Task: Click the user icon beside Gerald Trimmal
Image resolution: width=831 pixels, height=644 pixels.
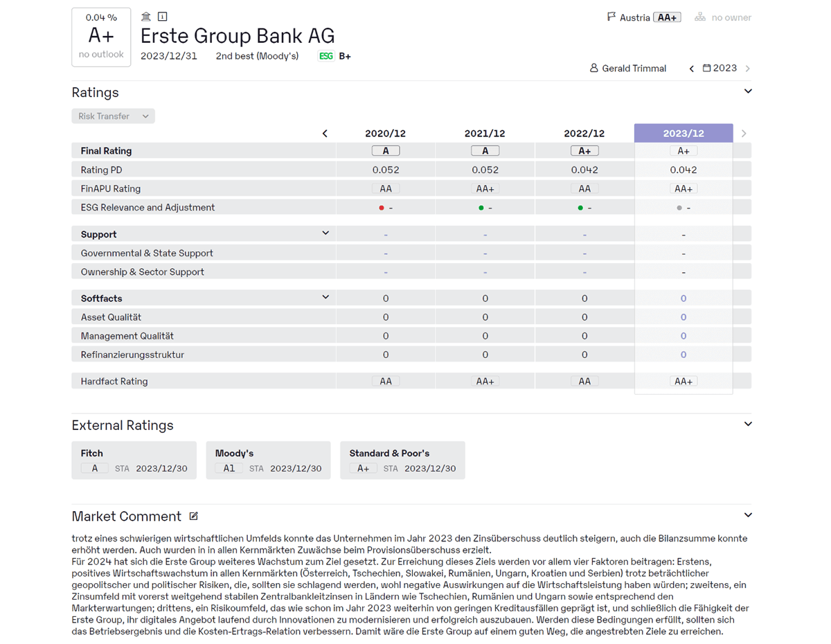Action: 593,69
